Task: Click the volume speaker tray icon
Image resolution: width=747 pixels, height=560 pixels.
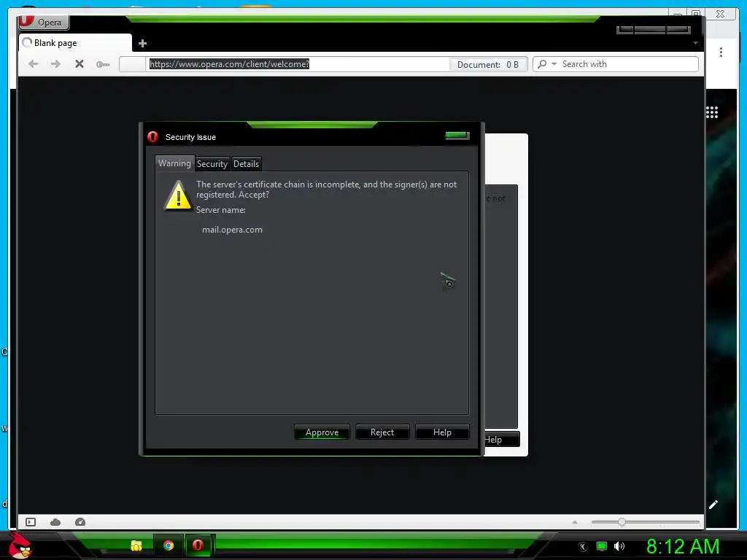Action: click(619, 546)
